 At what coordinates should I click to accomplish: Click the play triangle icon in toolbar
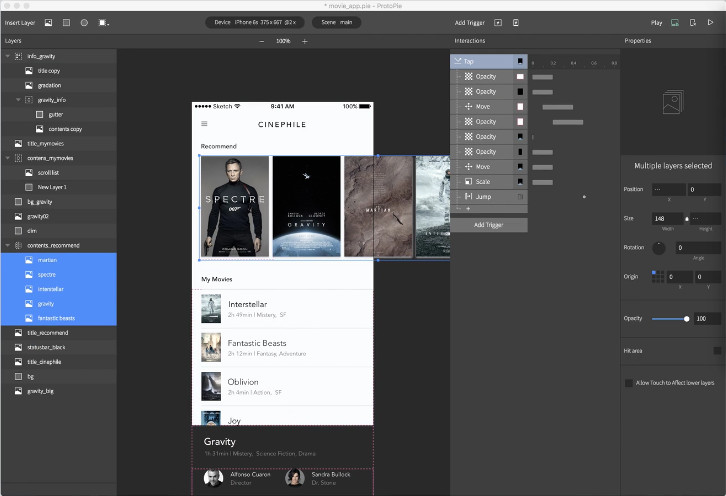click(x=710, y=22)
